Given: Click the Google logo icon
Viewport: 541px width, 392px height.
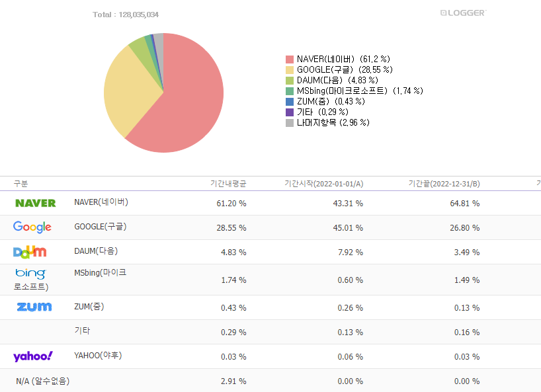Looking at the screenshot, I should tap(32, 227).
